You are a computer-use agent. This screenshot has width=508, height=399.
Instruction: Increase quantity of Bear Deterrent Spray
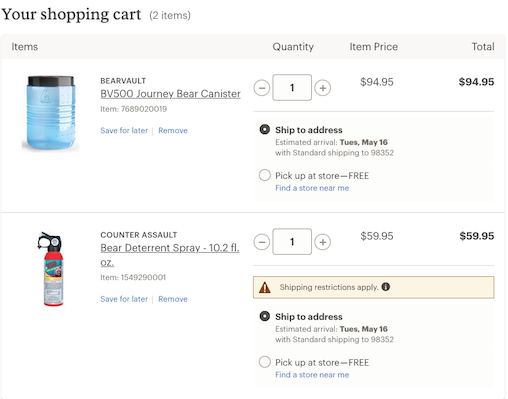[x=323, y=242]
